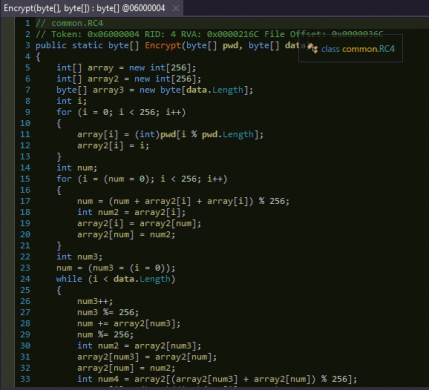
Task: Click the 'pwd' parameter in the method signature
Action: point(230,45)
